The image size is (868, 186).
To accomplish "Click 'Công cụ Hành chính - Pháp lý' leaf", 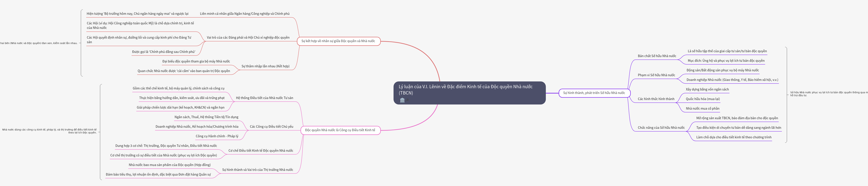I will point(217,136).
